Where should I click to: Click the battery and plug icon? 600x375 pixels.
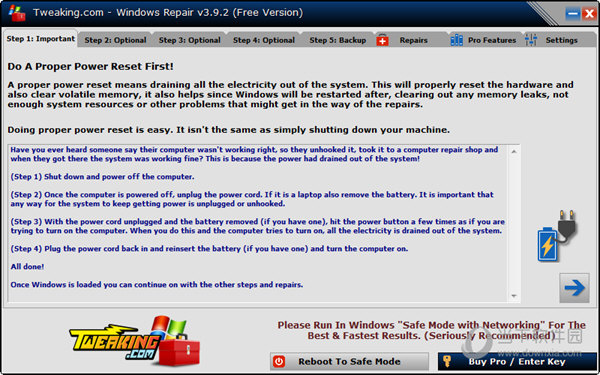tap(557, 236)
